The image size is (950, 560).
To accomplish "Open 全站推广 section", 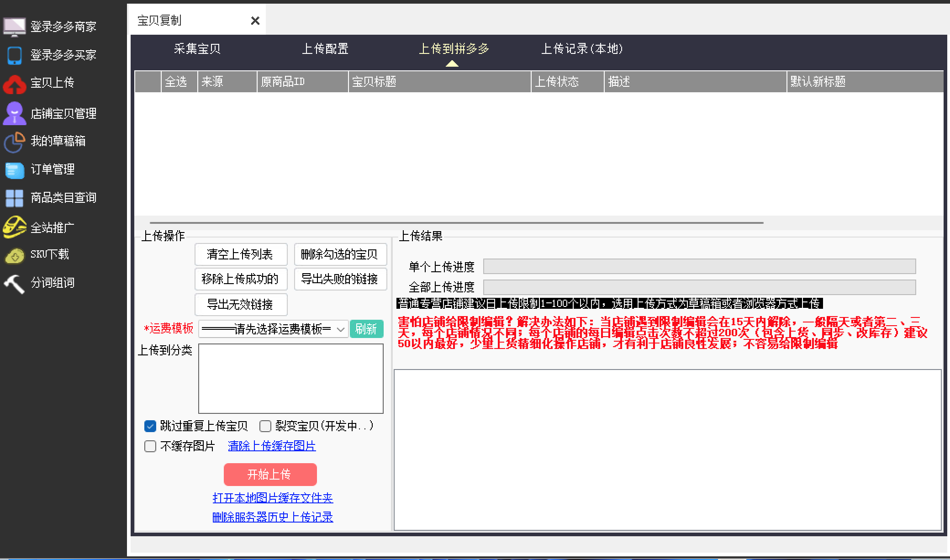I will [x=53, y=227].
